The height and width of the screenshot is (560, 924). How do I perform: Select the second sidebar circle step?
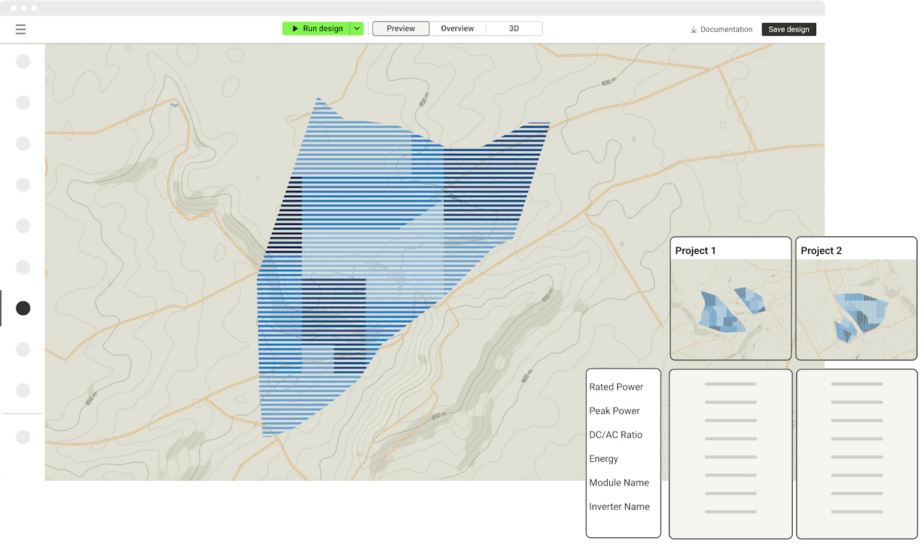tap(23, 103)
